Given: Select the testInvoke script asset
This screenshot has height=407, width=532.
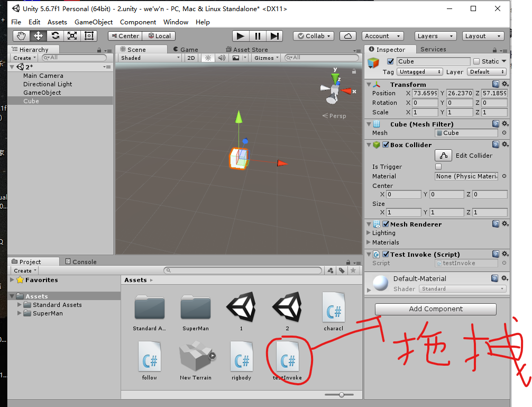Looking at the screenshot, I should [287, 361].
